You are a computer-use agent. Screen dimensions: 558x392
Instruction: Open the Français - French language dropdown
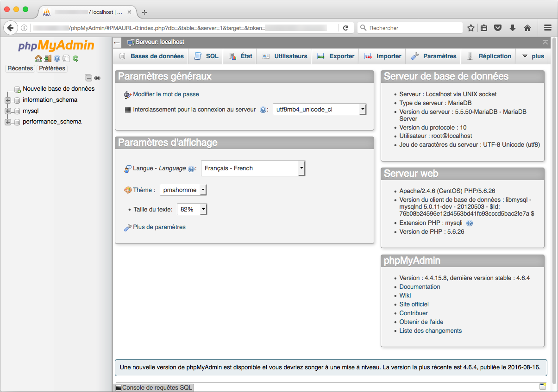coord(253,168)
